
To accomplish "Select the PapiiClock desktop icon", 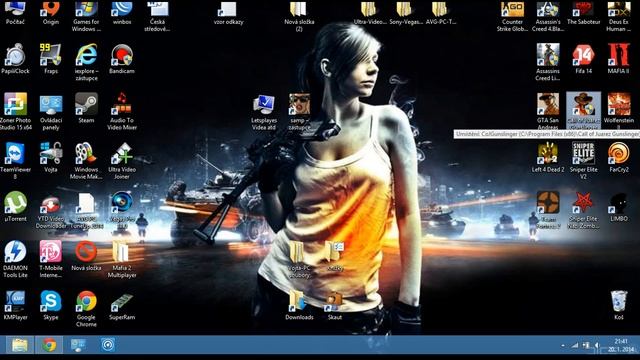I will click(16, 59).
